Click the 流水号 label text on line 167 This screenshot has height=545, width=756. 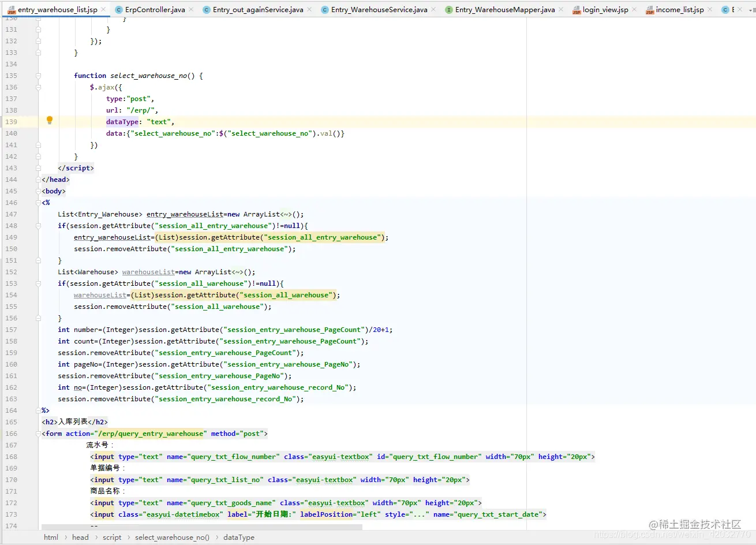coord(99,445)
